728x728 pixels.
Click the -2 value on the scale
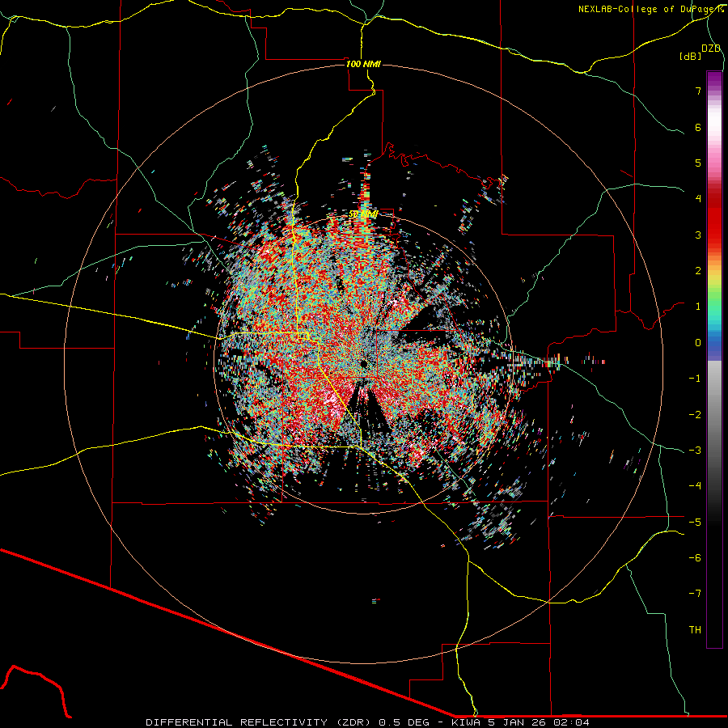695,415
